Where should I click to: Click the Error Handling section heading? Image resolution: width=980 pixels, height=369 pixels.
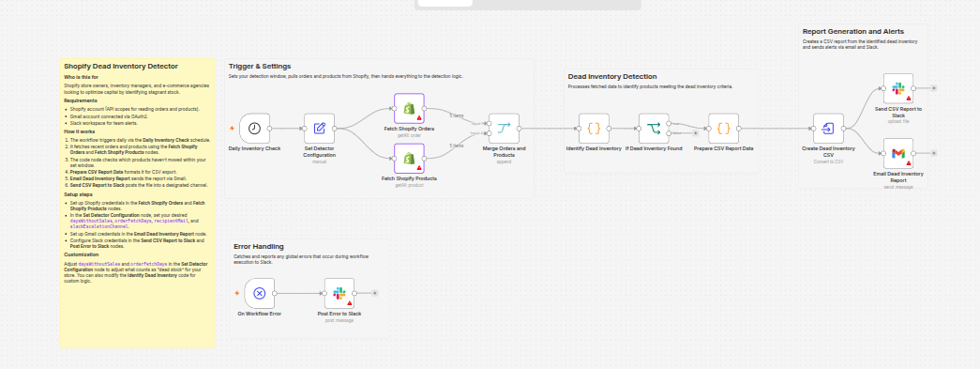click(x=259, y=246)
